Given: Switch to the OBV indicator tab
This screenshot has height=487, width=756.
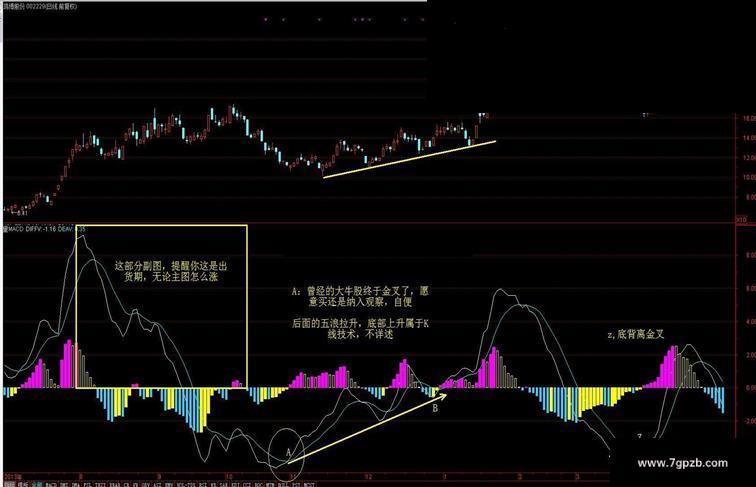Looking at the screenshot, I should pos(145,484).
